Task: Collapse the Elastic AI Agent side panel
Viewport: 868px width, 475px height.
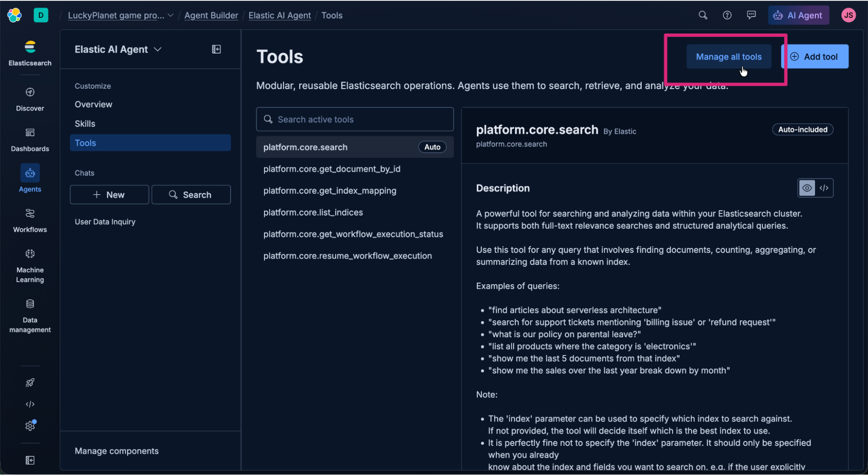Action: pos(216,49)
